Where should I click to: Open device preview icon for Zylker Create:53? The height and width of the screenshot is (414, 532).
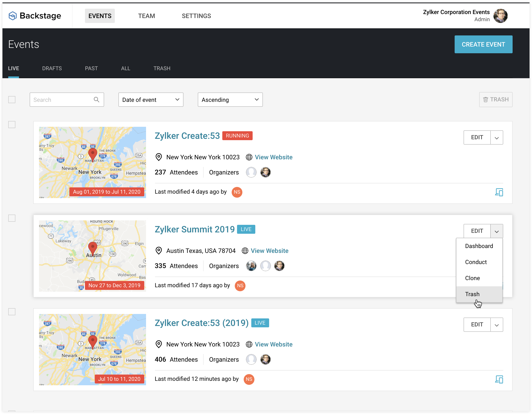[499, 192]
